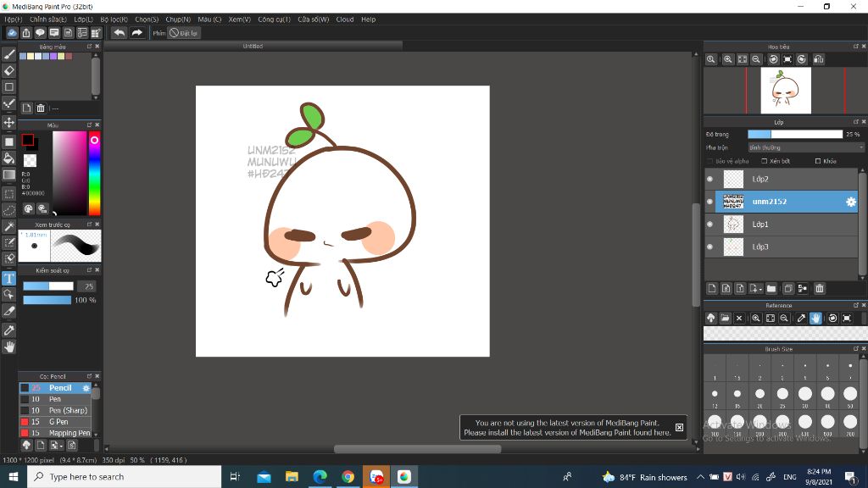Open the Pha trộn blend mode dropdown
The image size is (868, 488).
click(x=805, y=147)
